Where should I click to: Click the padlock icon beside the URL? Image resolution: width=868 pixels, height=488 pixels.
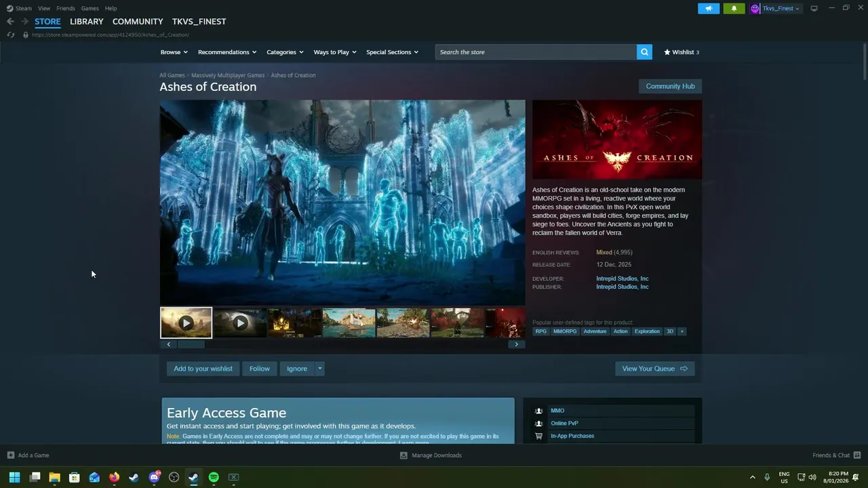click(x=26, y=35)
